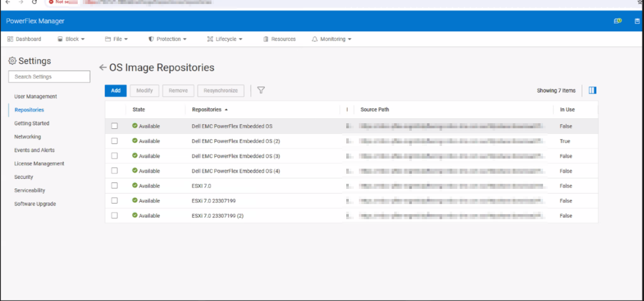Check the ESXi 7.0 23307199 (2) row
The height and width of the screenshot is (301, 644).
click(x=115, y=216)
